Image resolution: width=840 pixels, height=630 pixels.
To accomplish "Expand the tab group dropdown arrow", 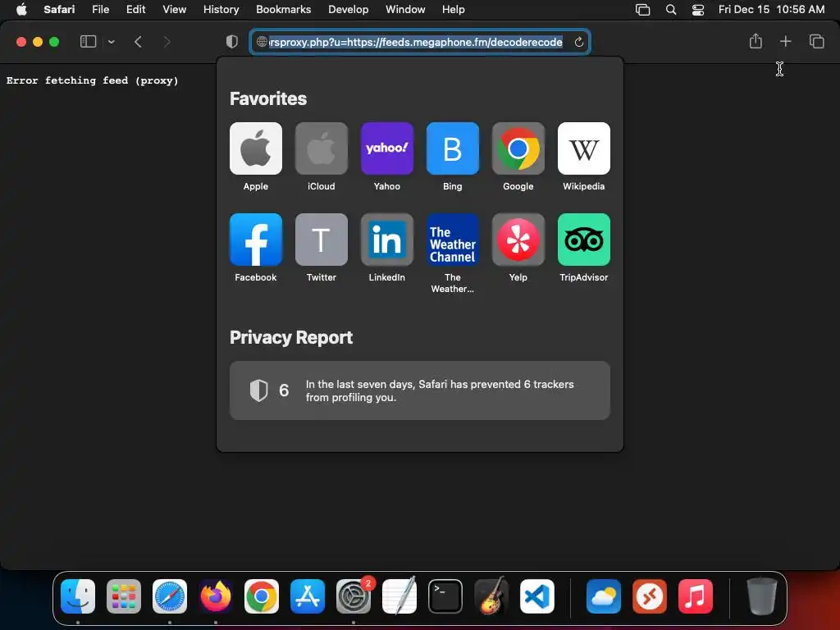I will click(x=111, y=42).
